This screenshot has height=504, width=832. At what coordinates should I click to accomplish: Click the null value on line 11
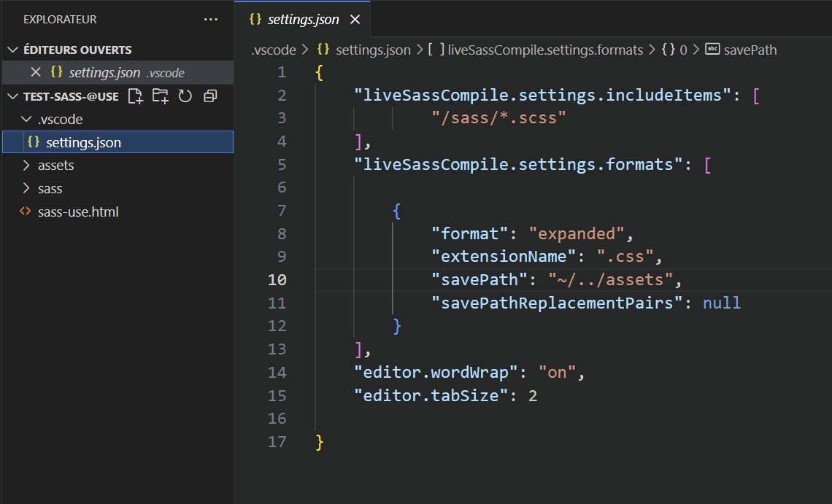tap(722, 303)
